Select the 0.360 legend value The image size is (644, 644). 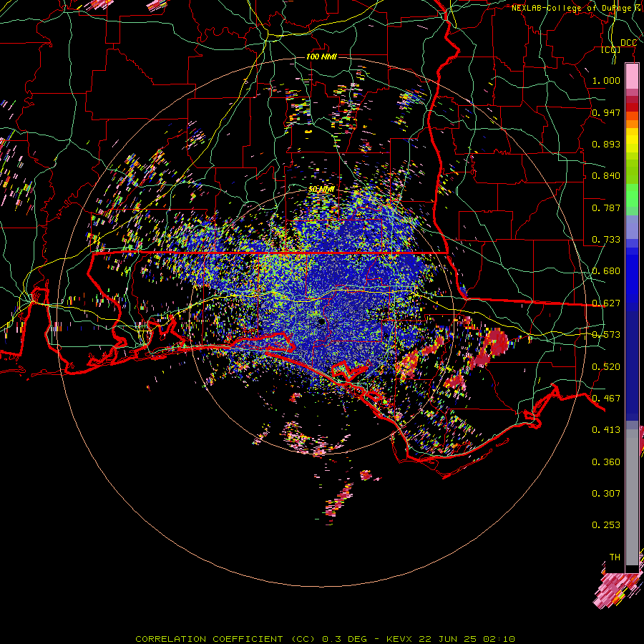click(x=606, y=462)
